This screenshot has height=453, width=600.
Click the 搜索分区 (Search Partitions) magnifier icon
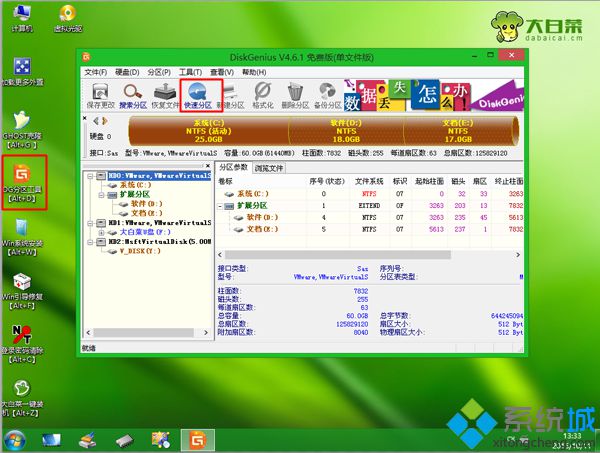pos(132,96)
